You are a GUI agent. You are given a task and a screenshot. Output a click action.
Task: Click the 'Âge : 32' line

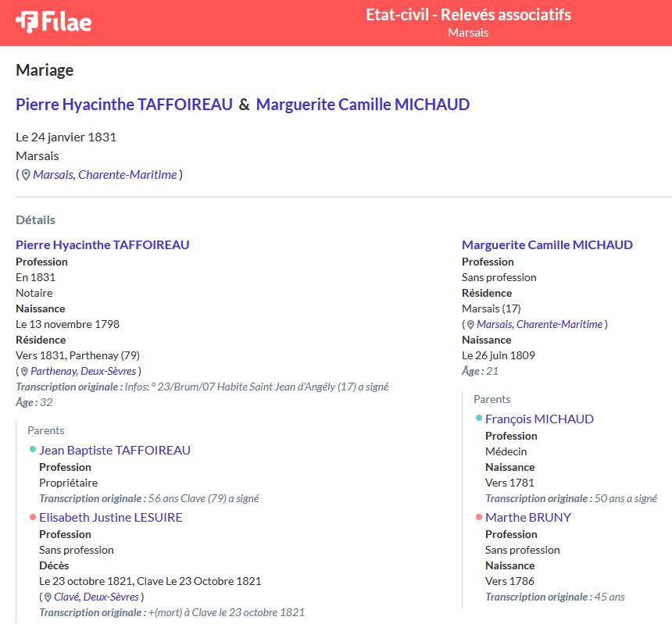pos(34,403)
